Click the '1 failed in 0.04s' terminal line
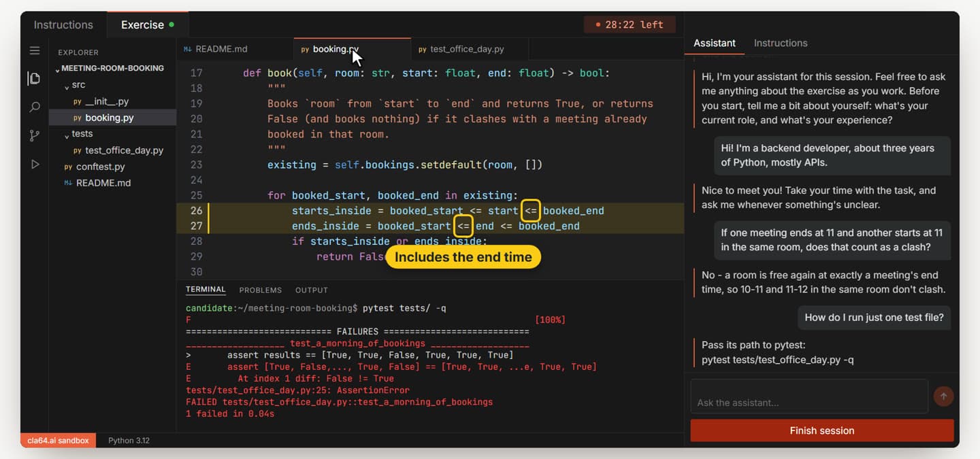This screenshot has width=980, height=459. [x=230, y=413]
